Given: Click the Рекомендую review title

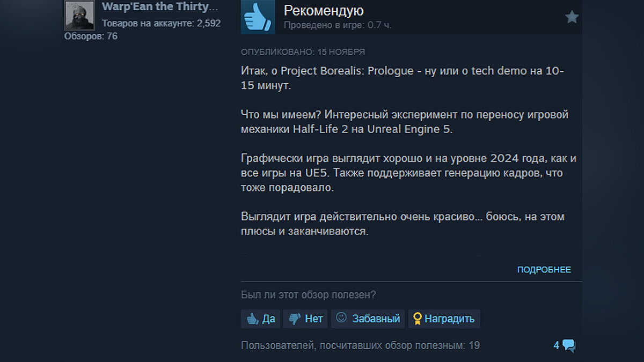Looking at the screenshot, I should [x=324, y=10].
